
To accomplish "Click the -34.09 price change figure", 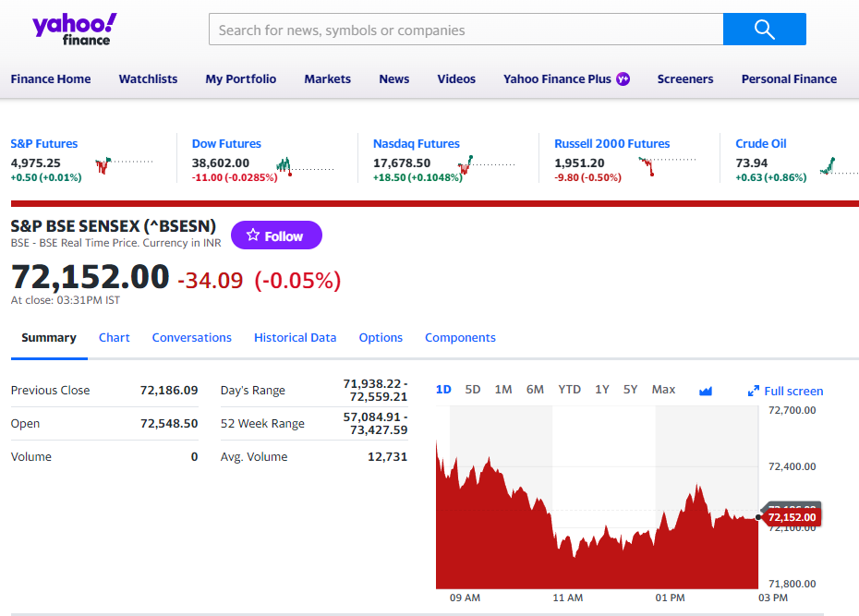I will (211, 281).
